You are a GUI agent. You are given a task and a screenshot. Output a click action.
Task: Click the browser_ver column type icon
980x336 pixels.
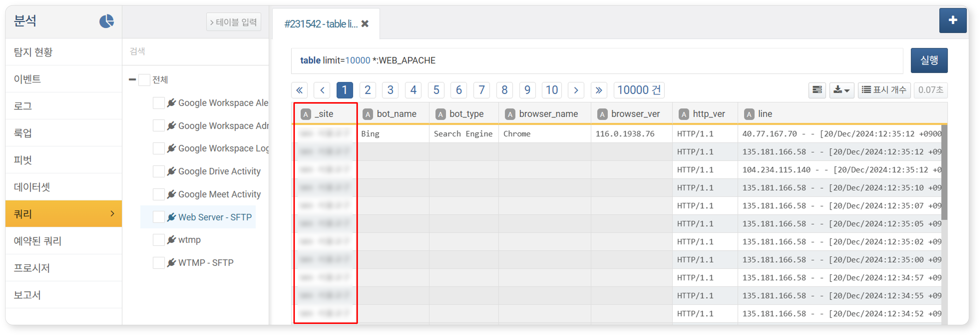point(602,114)
